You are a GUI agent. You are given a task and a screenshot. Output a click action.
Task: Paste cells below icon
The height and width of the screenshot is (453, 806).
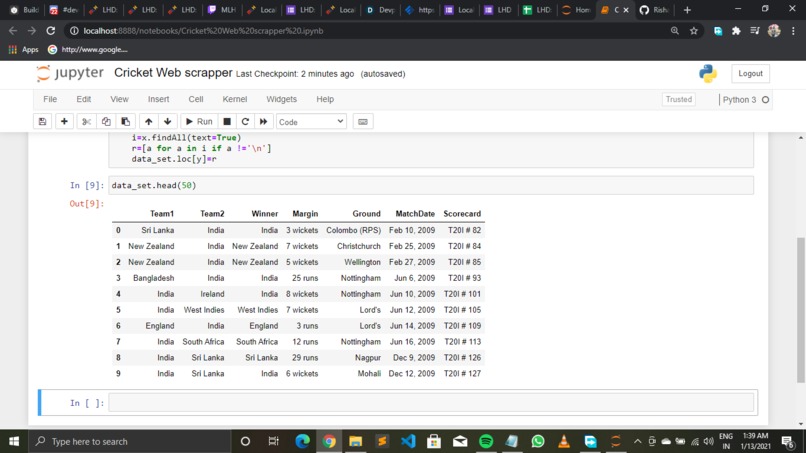[125, 122]
